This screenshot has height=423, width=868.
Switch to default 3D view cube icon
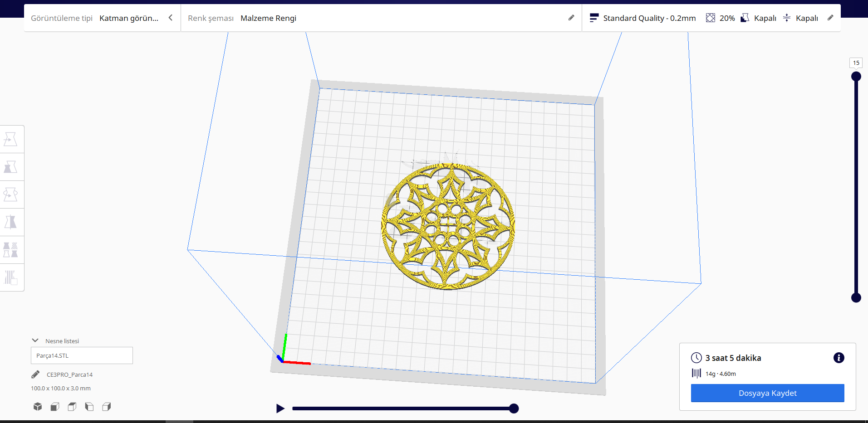(x=38, y=407)
